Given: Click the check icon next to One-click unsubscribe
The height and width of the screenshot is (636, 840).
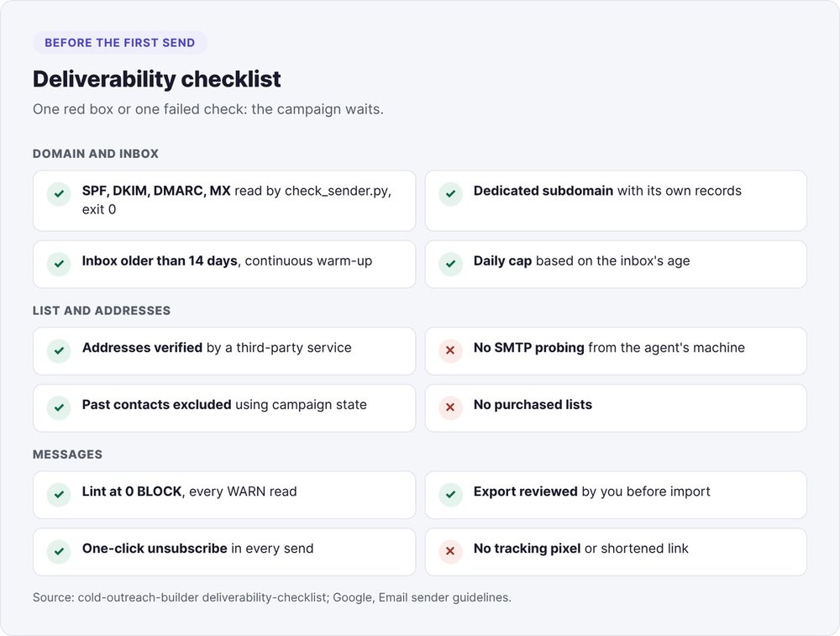Looking at the screenshot, I should (59, 551).
